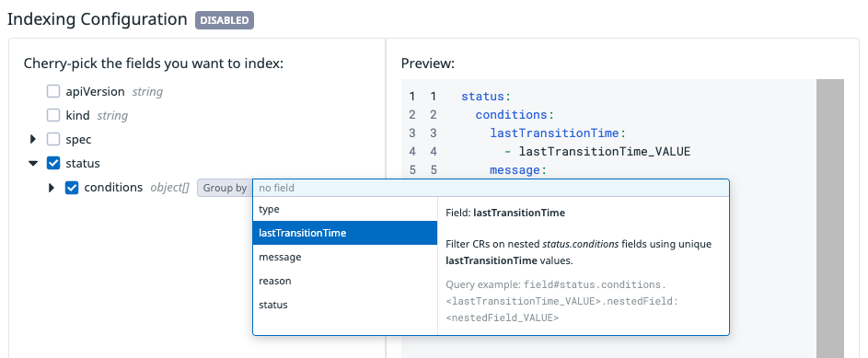Click the 'object[]' type label
The height and width of the screenshot is (358, 868).
(x=169, y=188)
